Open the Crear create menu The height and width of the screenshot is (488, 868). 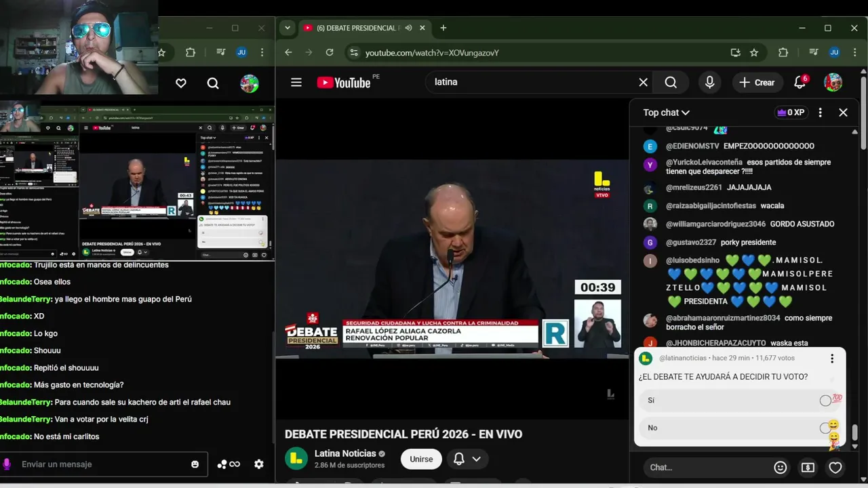tap(757, 82)
